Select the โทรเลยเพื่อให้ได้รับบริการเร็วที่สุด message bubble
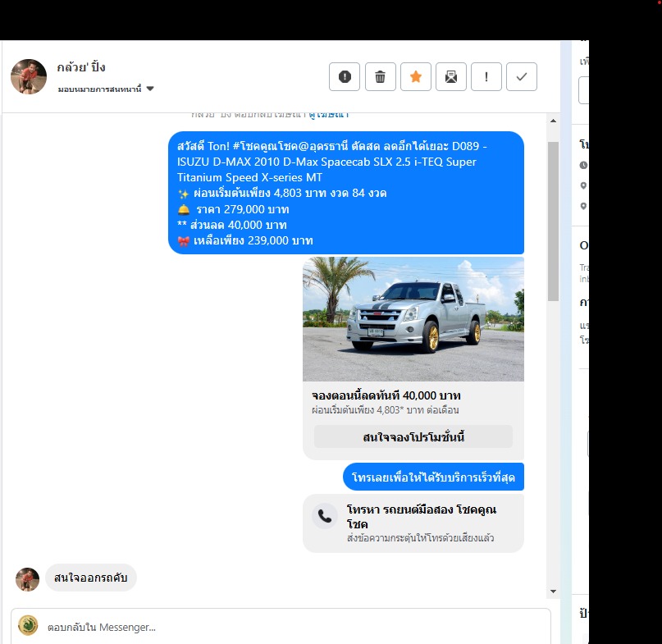 coord(434,477)
